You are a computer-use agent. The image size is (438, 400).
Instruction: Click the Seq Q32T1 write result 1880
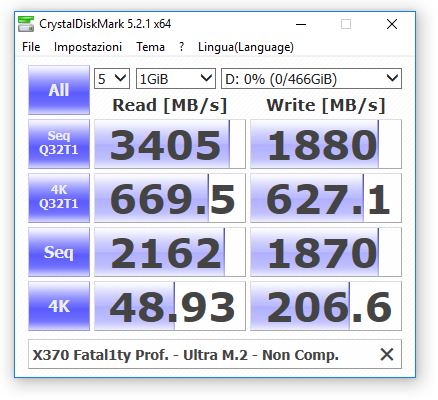click(x=326, y=144)
